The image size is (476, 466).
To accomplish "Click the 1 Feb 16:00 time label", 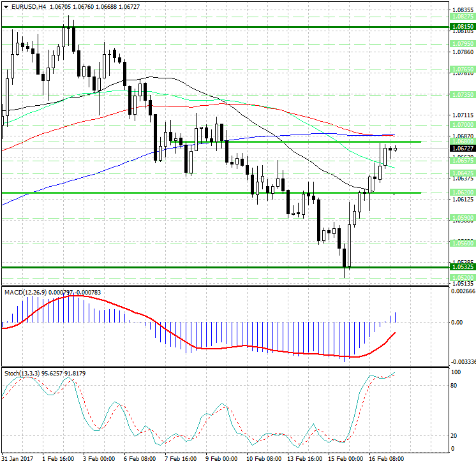I will coord(58,459).
